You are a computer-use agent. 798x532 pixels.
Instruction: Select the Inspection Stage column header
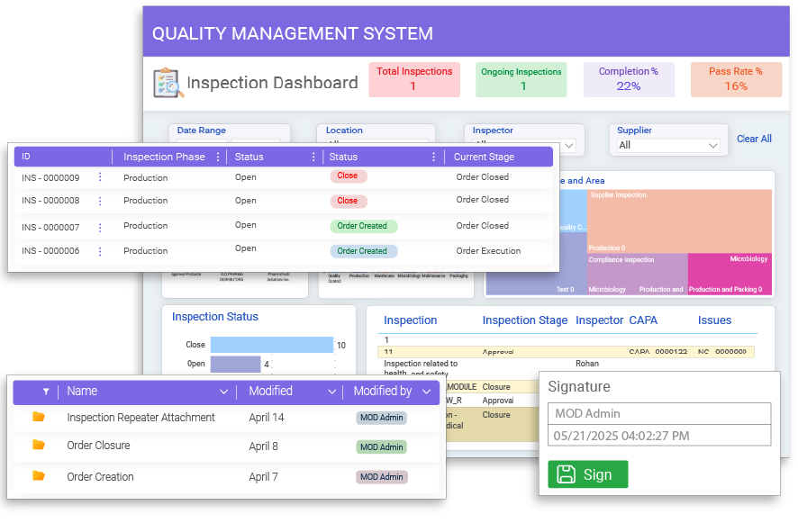point(525,320)
